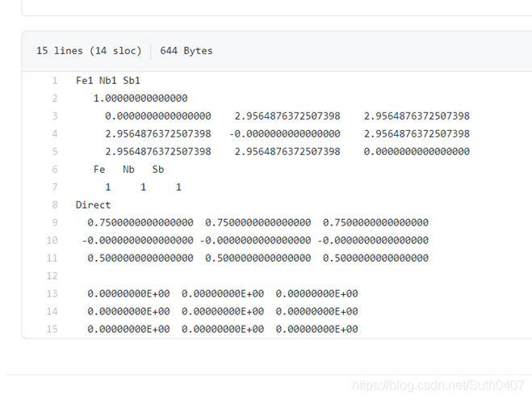Screen dimensions: 532x400
Task: Select line number 15 in the gutter
Action: [52, 329]
